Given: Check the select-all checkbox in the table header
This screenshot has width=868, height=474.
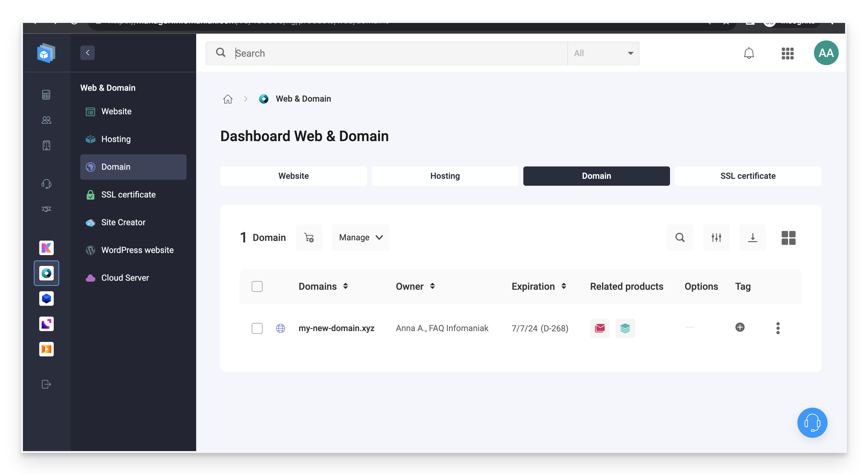Looking at the screenshot, I should pyautogui.click(x=257, y=286).
